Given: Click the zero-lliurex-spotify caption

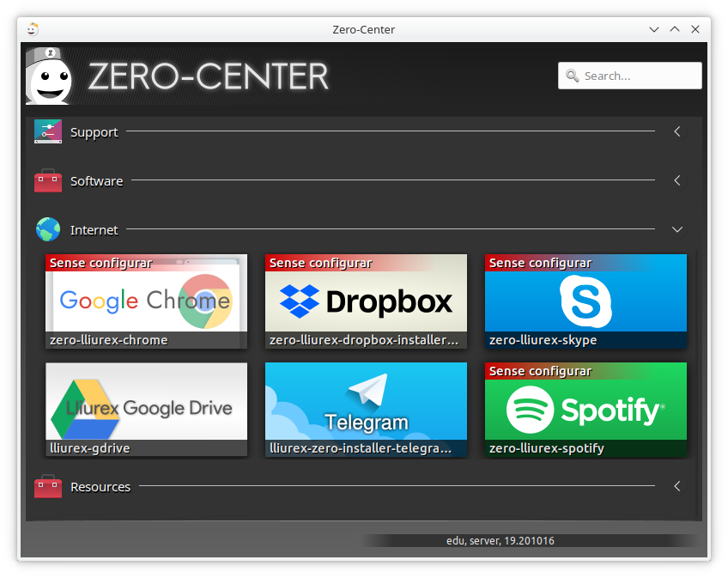Looking at the screenshot, I should click(547, 448).
